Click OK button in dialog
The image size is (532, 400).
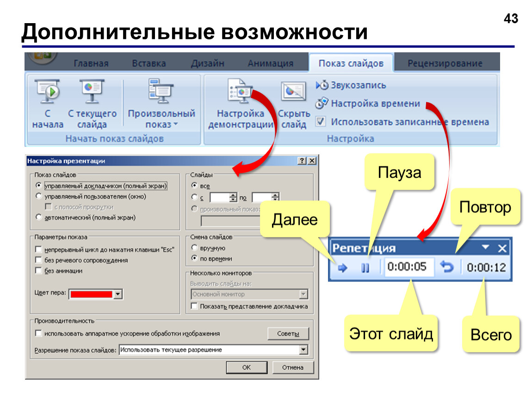pos(247,368)
